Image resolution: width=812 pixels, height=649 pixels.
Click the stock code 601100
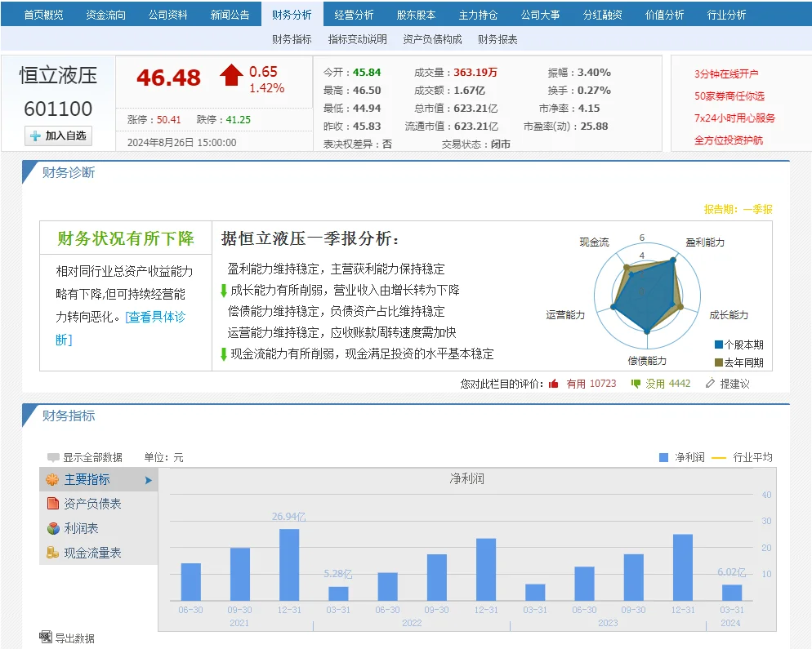coord(58,109)
